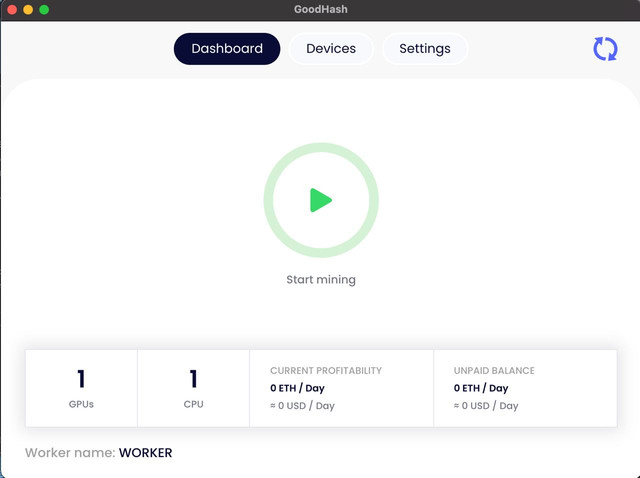Select the GPUs count card
This screenshot has height=478, width=640.
[81, 388]
